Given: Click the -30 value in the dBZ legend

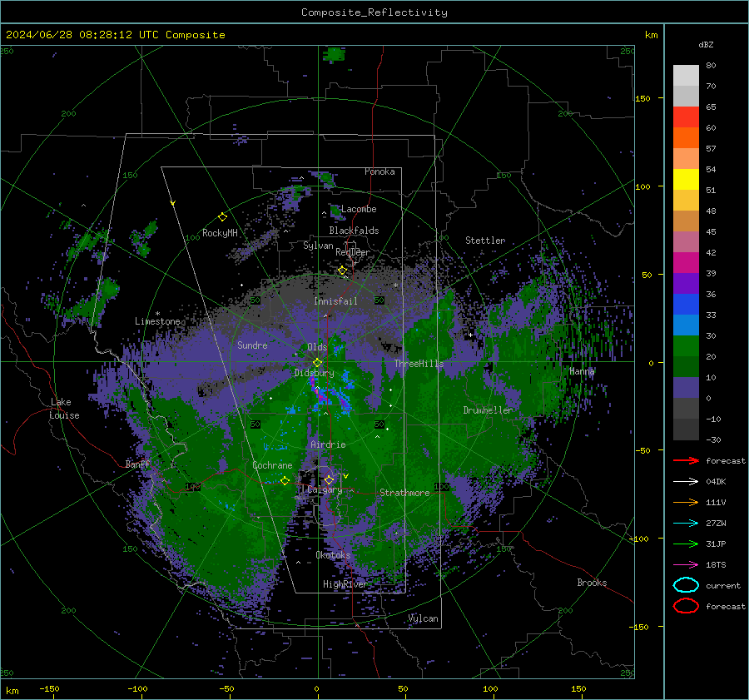Looking at the screenshot, I should (713, 439).
